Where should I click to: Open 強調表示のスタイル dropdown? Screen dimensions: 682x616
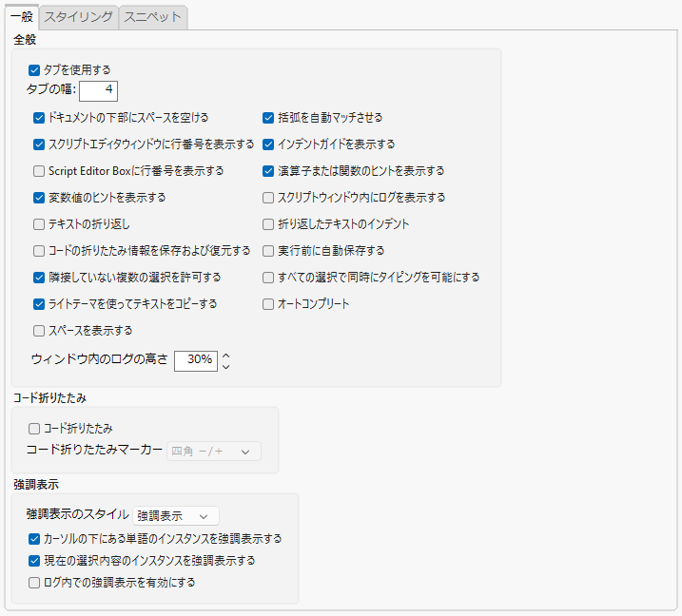(176, 516)
